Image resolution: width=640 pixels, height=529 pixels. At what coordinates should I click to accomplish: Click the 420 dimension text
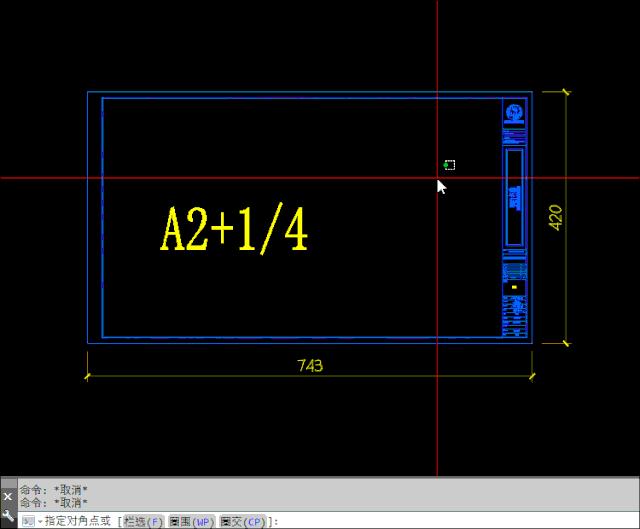(556, 218)
